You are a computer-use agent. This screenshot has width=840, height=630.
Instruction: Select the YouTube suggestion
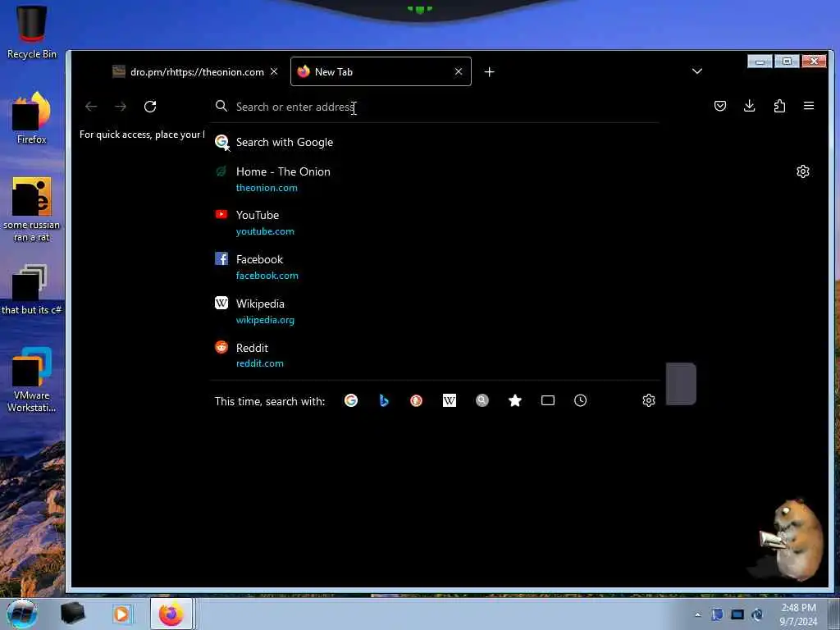click(434, 222)
